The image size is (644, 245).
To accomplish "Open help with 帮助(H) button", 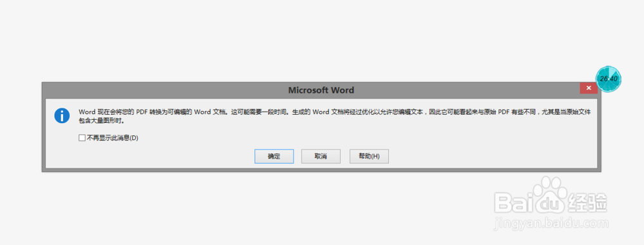I will point(369,156).
